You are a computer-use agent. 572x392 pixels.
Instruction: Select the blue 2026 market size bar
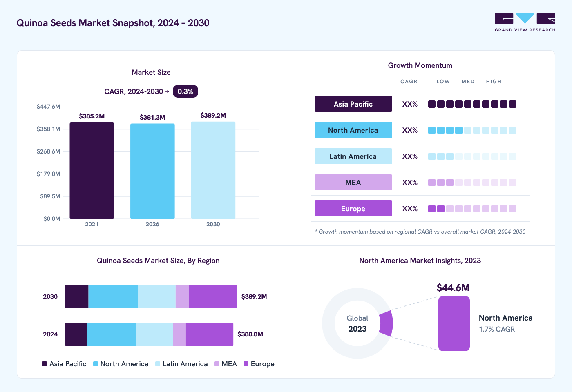click(152, 171)
